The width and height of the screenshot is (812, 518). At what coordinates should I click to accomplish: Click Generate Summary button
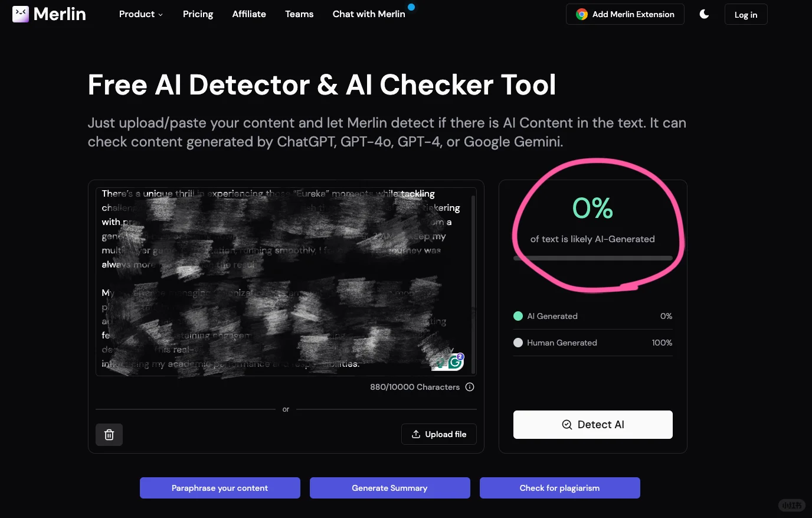pyautogui.click(x=390, y=488)
